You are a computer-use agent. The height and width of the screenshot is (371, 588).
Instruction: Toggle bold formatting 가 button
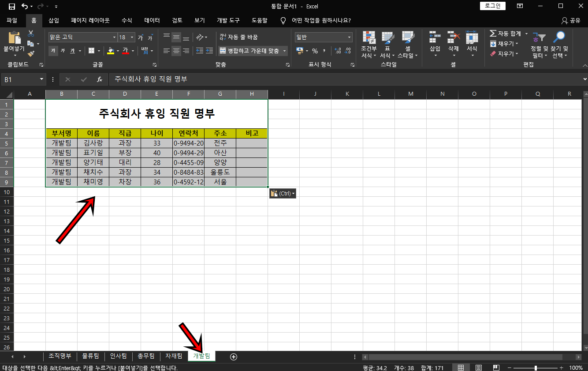coord(53,51)
